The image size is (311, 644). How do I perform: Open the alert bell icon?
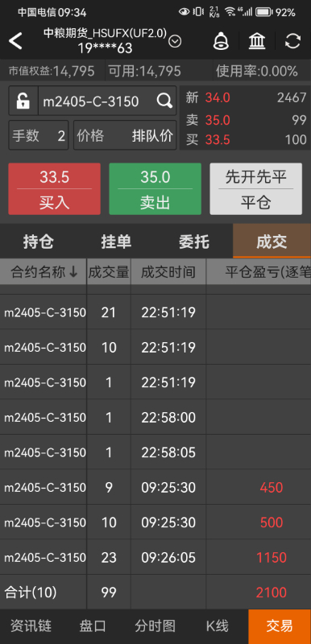[221, 41]
